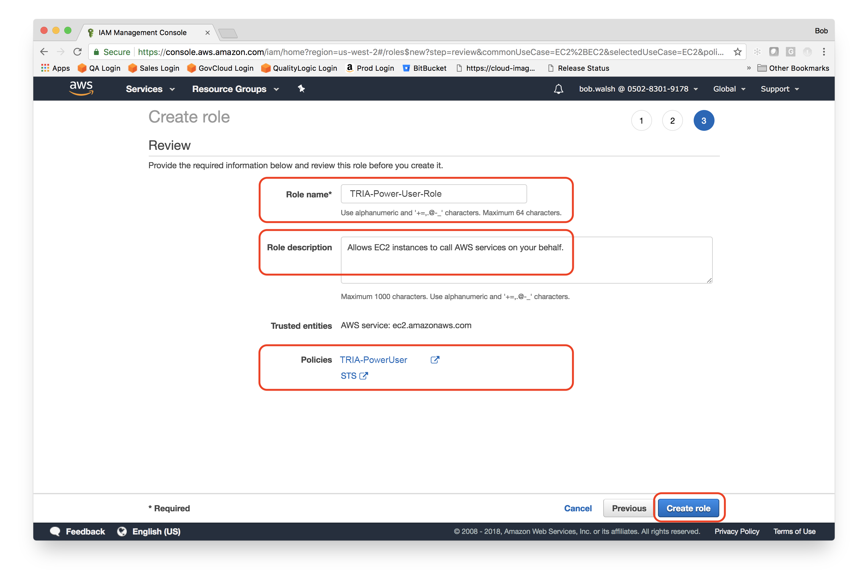Click the browser forward arrow
The width and height of the screenshot is (868, 588).
point(60,51)
